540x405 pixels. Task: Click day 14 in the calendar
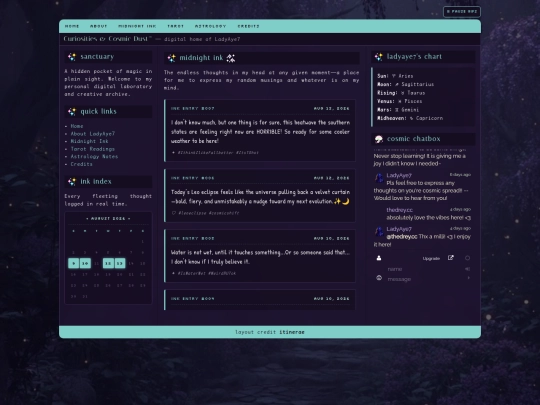click(x=131, y=263)
